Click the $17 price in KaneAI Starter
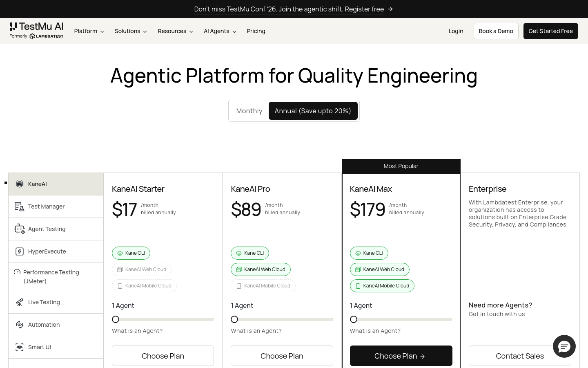Viewport: 588px width, 368px height. [x=124, y=209]
